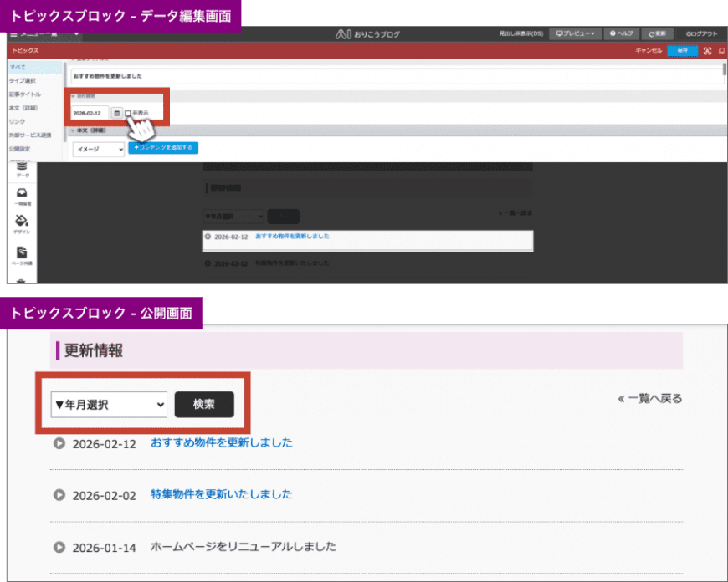Click the black 検索 button
Viewport: 728px width, 582px height.
point(204,405)
